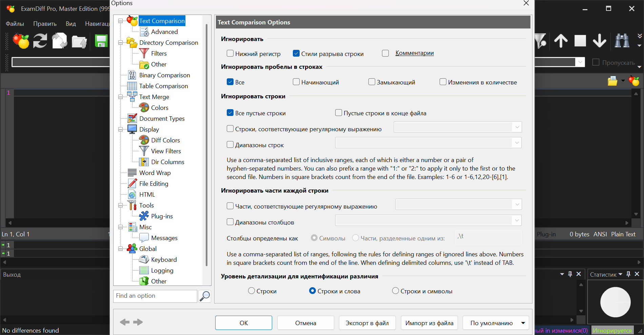644x335 pixels.
Task: Select Строки и символы radio button
Action: coord(396,291)
